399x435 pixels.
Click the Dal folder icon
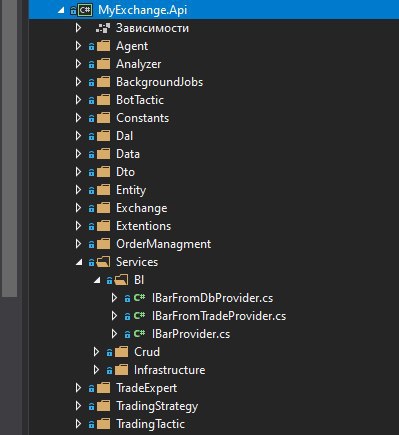click(103, 136)
